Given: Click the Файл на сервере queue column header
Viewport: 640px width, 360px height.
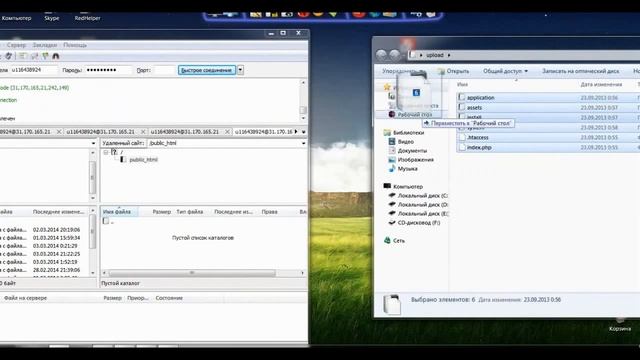Looking at the screenshot, I should (x=25, y=298).
